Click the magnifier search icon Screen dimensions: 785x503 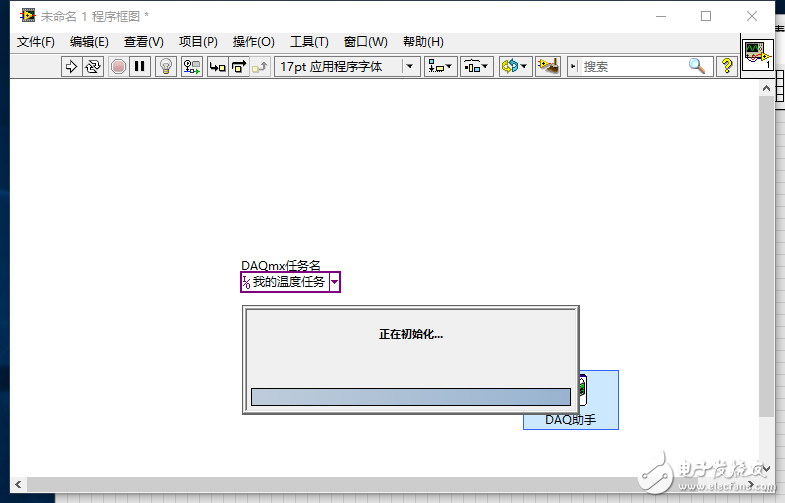tap(697, 66)
